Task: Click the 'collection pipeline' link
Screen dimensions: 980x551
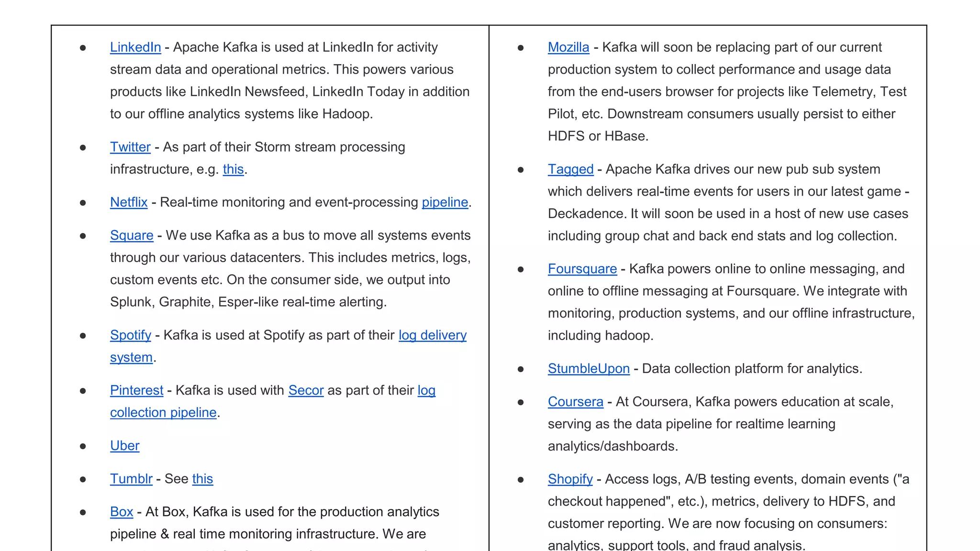Action: tap(163, 412)
